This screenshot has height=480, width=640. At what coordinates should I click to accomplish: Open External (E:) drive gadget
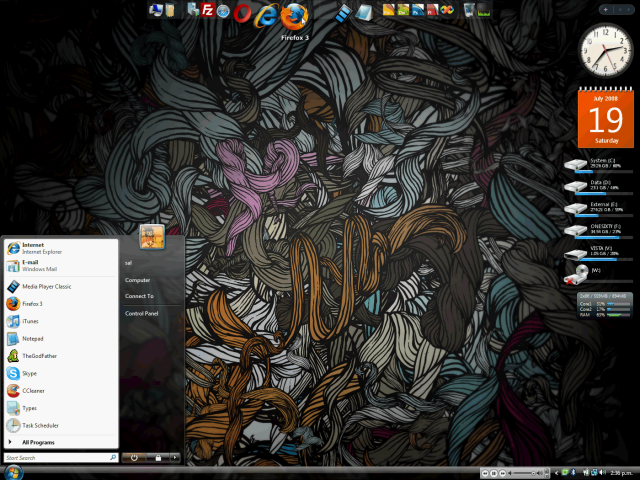598,208
